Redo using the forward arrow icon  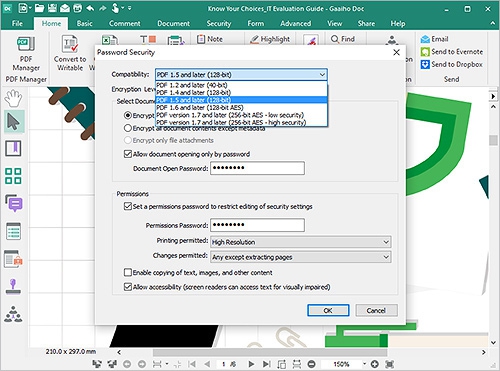click(x=102, y=8)
